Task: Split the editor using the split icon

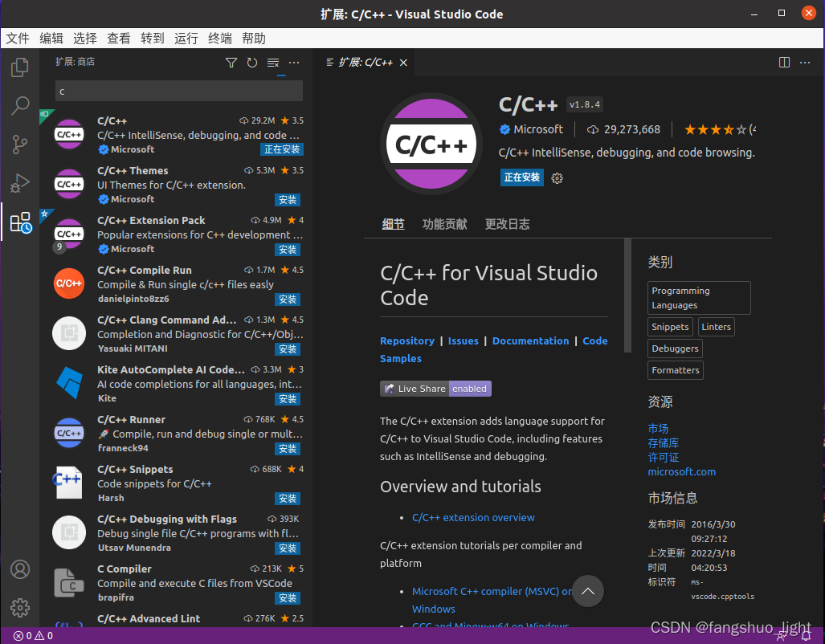Action: [x=783, y=62]
